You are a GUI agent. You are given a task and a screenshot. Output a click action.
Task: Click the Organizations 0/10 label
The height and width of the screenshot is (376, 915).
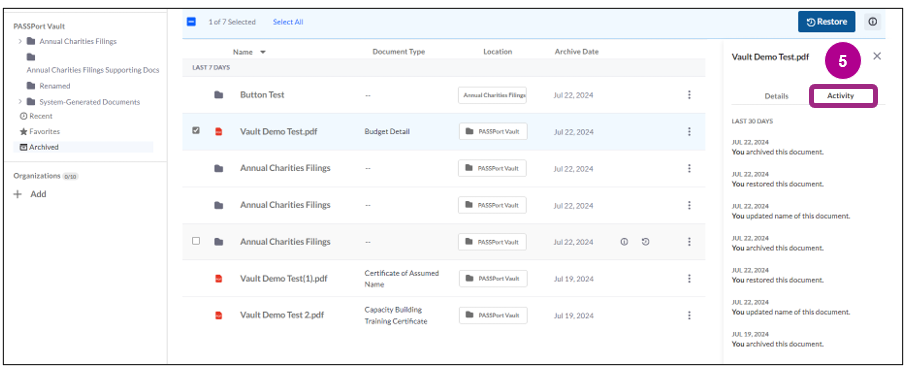click(46, 176)
